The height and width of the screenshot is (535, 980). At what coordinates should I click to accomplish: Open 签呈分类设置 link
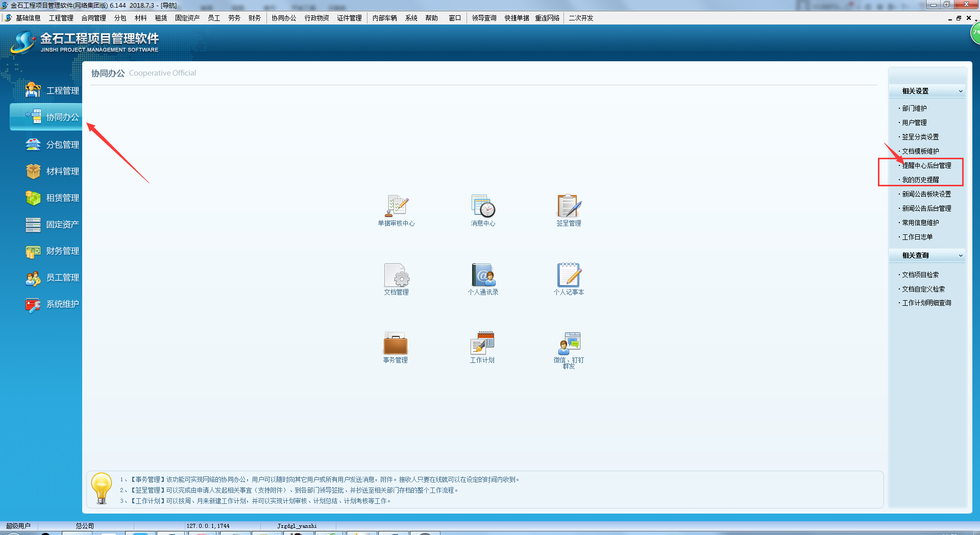pyautogui.click(x=921, y=137)
